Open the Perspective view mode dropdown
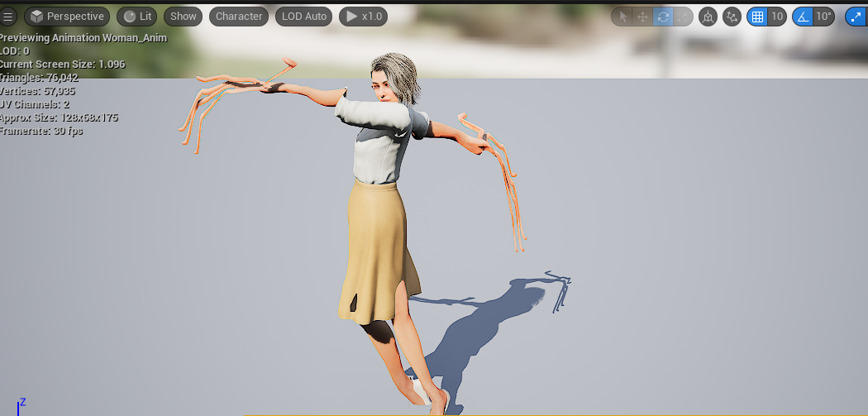Viewport: 868px width, 416px height. click(67, 17)
